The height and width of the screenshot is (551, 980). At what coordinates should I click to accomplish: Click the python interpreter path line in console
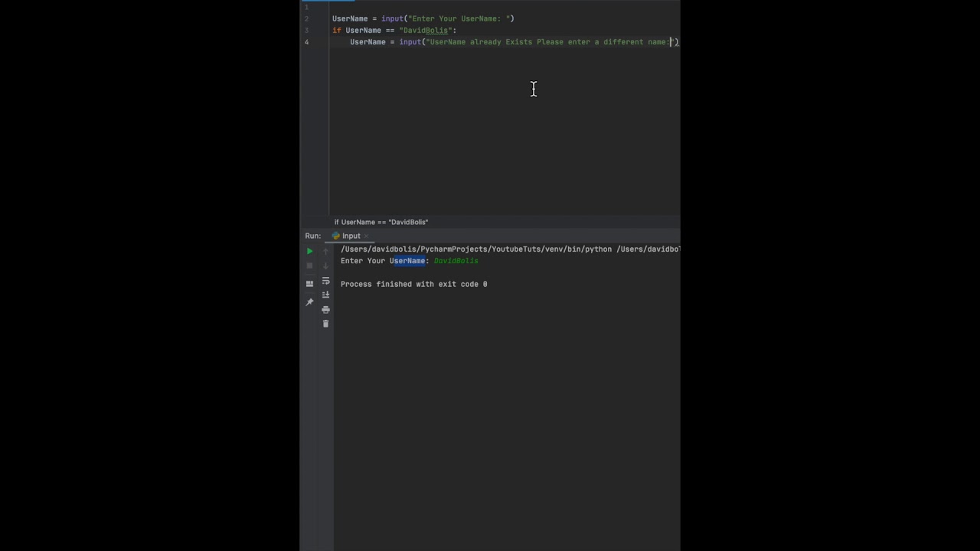511,249
